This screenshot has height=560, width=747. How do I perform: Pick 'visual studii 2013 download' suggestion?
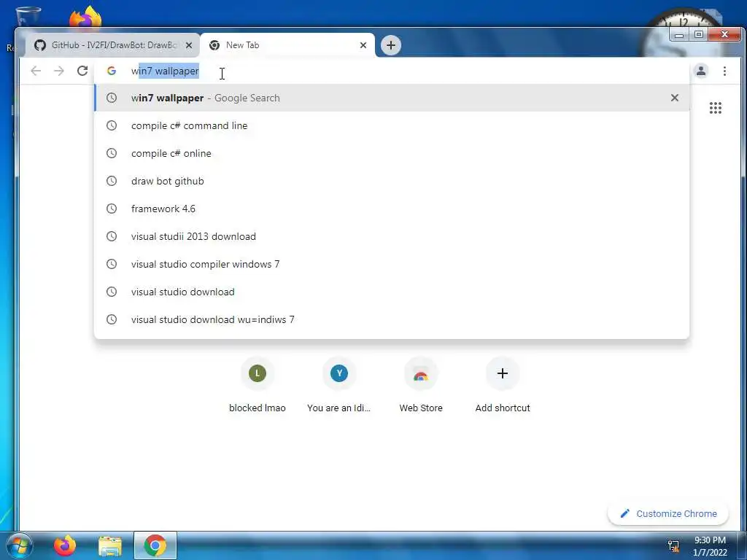click(392, 236)
